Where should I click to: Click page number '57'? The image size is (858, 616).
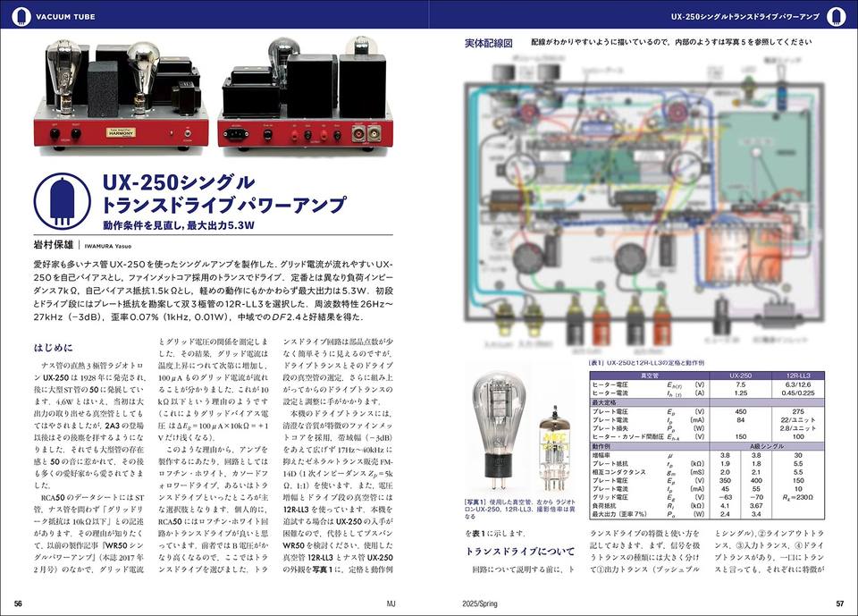coord(840,603)
